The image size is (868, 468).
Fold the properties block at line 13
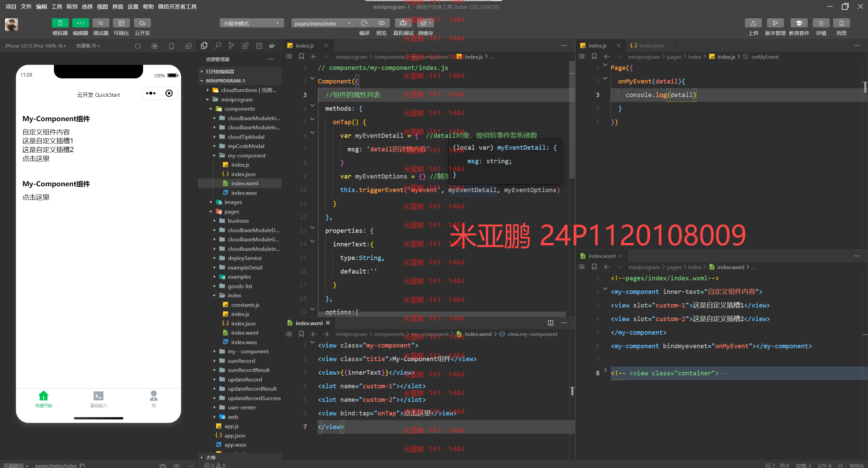click(x=312, y=228)
